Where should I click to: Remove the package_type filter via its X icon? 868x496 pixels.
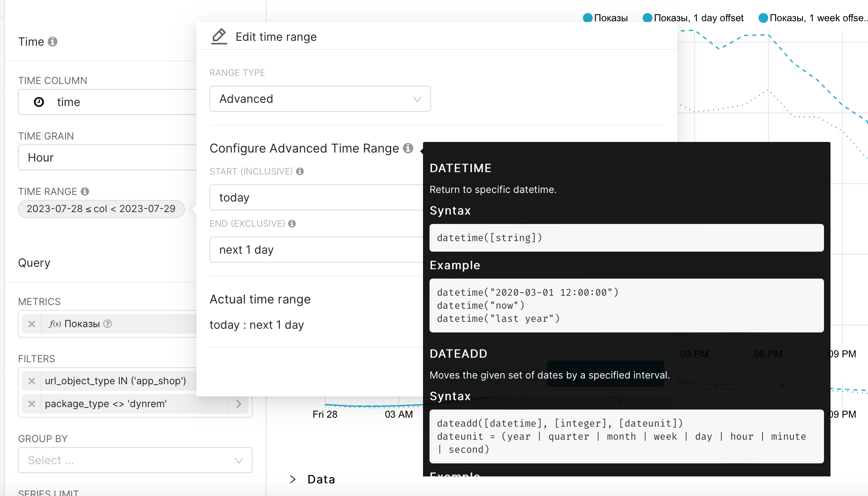pos(31,403)
